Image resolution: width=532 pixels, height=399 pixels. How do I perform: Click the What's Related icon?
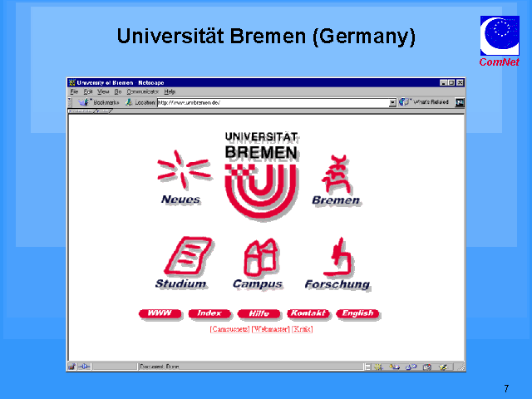click(x=404, y=101)
